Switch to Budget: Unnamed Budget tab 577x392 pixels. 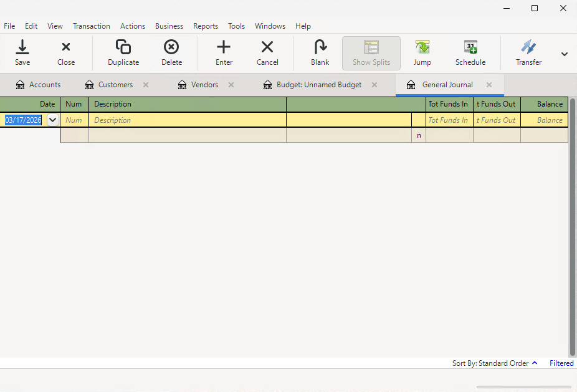[319, 85]
